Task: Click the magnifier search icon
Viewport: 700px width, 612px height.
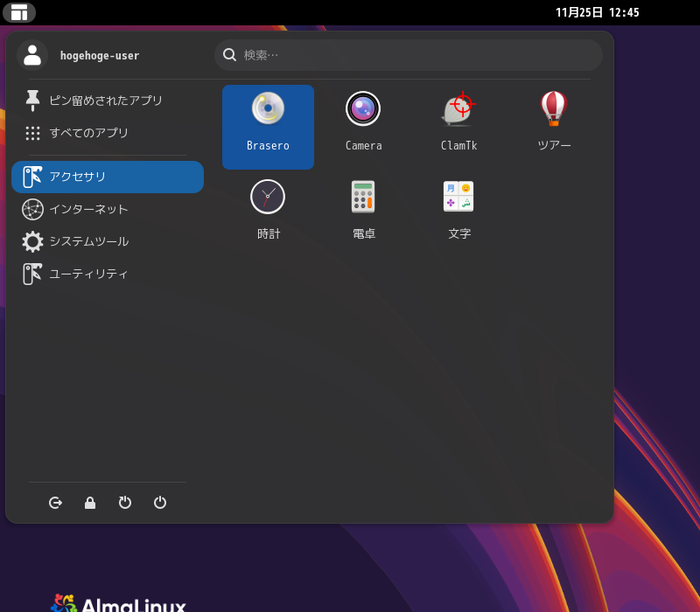Action: pos(229,55)
